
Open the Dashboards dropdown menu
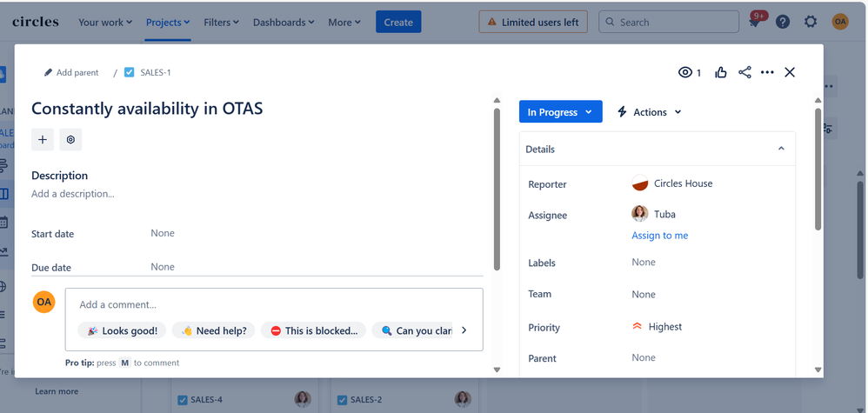click(x=284, y=22)
